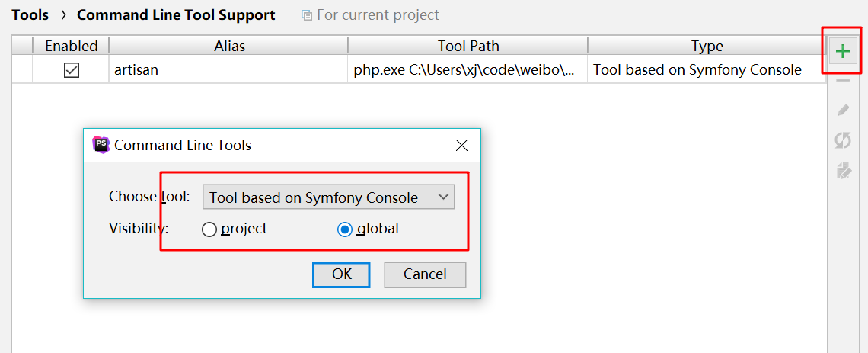Click the Type column header
The height and width of the screenshot is (353, 868).
tap(707, 46)
